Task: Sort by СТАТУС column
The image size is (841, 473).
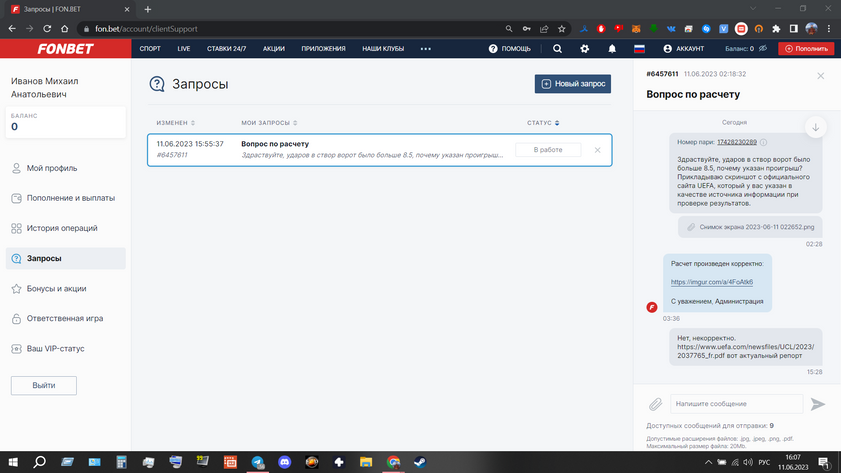Action: coord(543,123)
